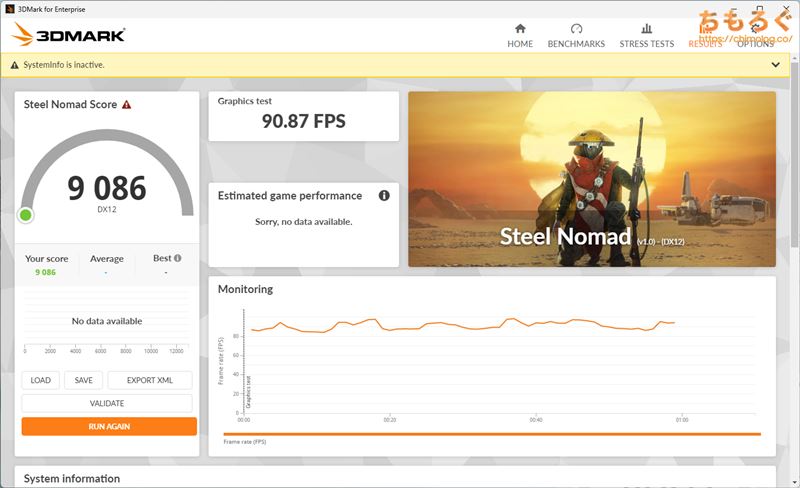Image resolution: width=800 pixels, height=488 pixels.
Task: Click the 9 086 score value
Action: click(x=107, y=188)
